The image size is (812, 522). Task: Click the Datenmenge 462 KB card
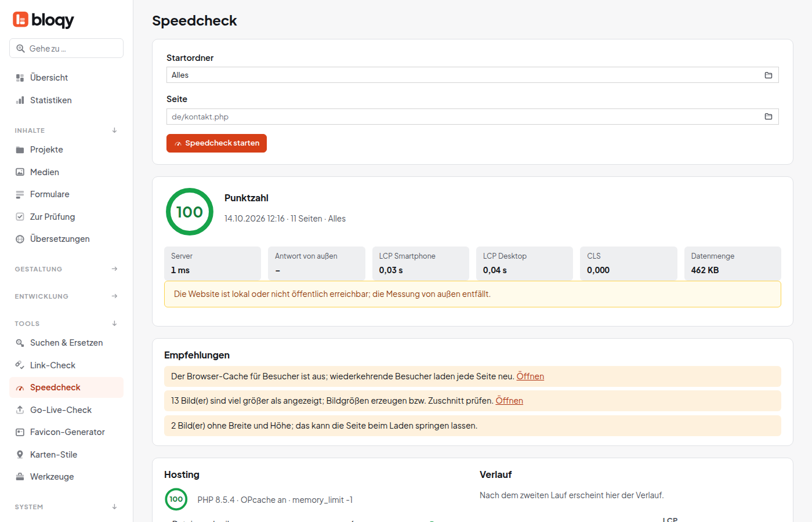pos(733,263)
